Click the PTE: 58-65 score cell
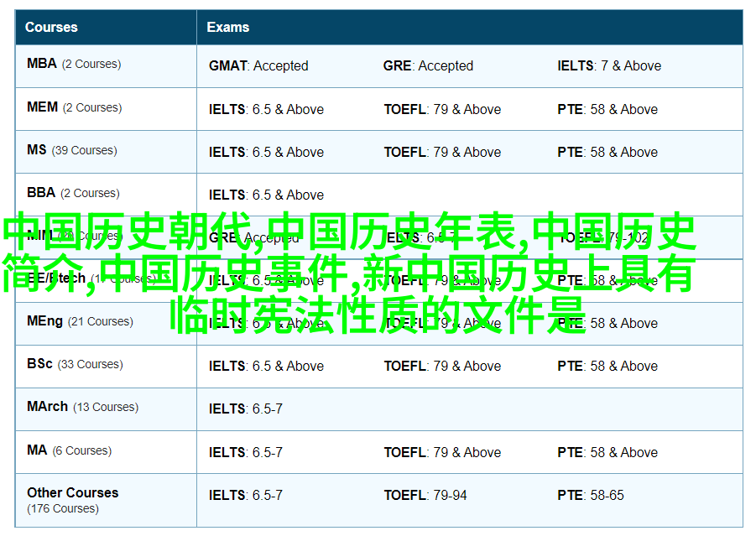 (591, 495)
